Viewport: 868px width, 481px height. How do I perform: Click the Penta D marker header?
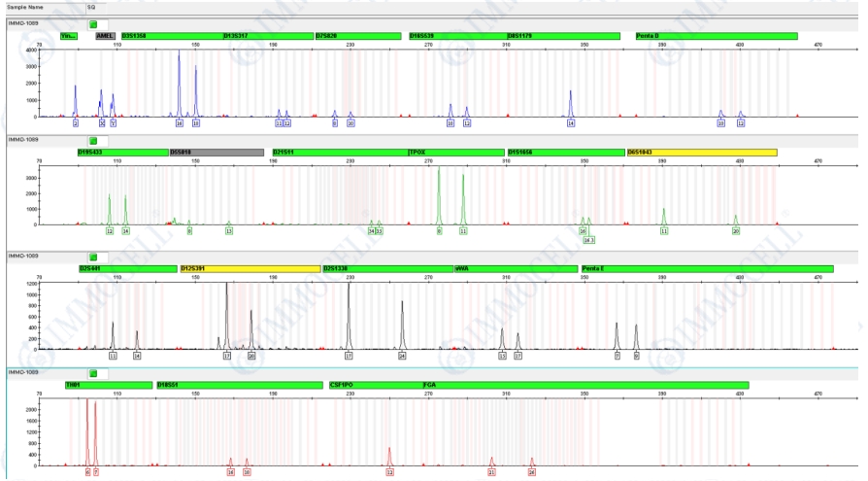716,36
